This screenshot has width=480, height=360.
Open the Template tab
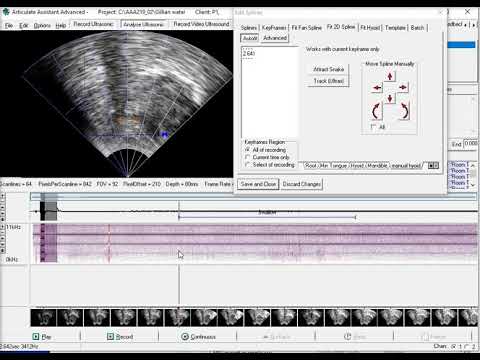coord(395,28)
